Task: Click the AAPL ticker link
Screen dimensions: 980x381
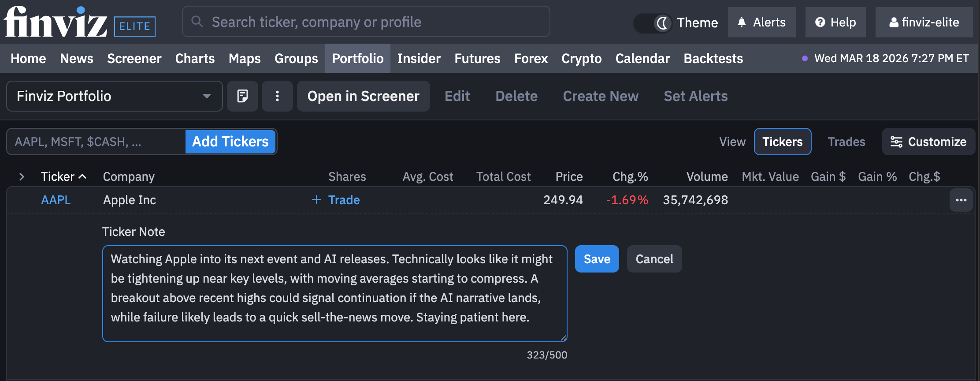Action: (x=56, y=200)
